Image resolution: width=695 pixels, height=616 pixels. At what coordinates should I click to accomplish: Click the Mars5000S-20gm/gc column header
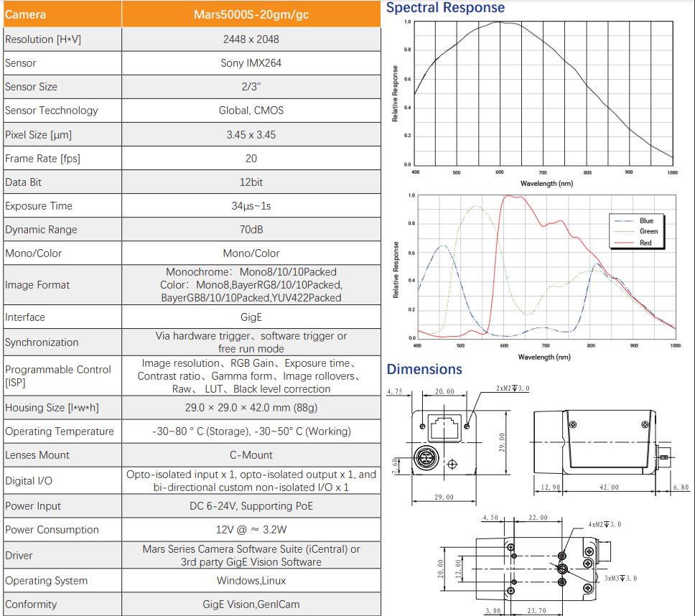click(x=251, y=14)
